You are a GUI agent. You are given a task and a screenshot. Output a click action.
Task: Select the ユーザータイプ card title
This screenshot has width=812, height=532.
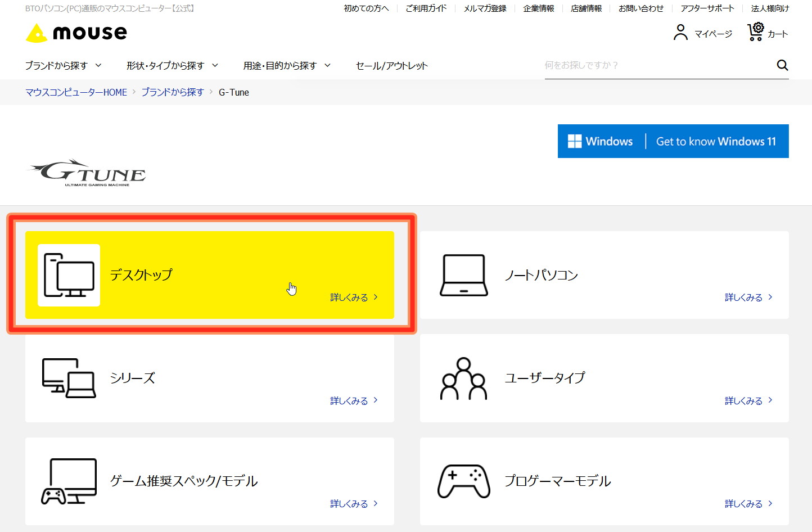point(545,378)
